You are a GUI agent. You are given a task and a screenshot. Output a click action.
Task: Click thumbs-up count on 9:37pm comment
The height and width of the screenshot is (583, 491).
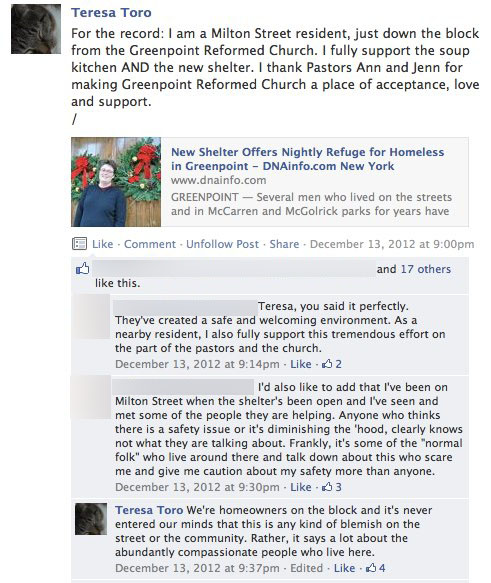coord(375,568)
